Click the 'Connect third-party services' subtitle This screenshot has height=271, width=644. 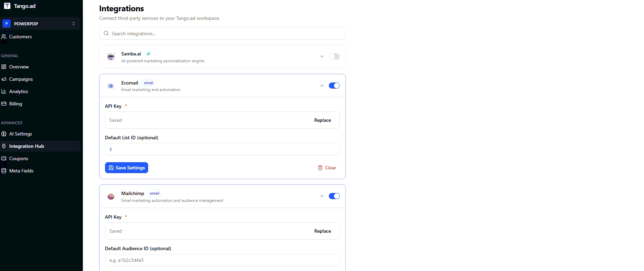click(159, 18)
